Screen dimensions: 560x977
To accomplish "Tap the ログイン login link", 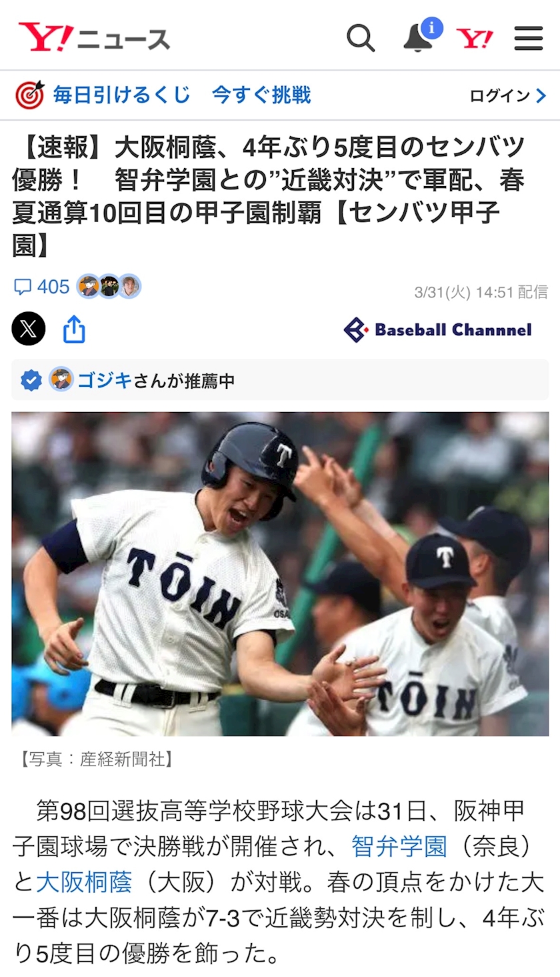I will (500, 96).
